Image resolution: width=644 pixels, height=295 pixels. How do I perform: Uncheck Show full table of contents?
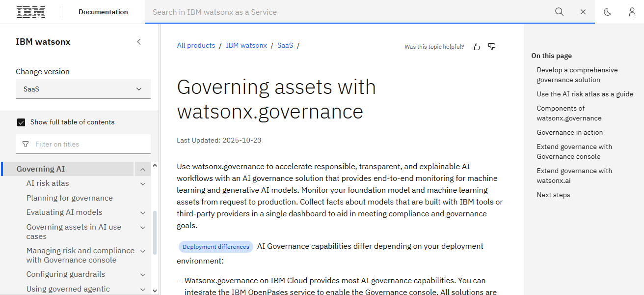tap(21, 122)
